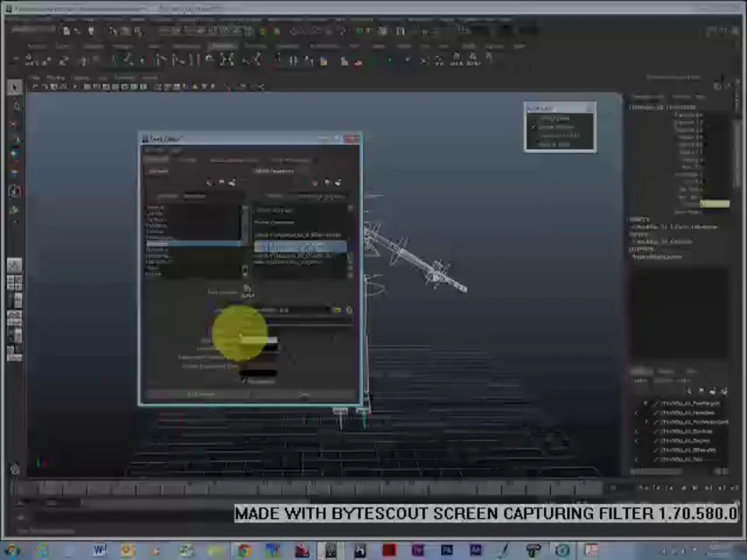Screen dimensions: 747x560
Task: Click the Shelves list vertical scrollbar
Action: point(245,241)
